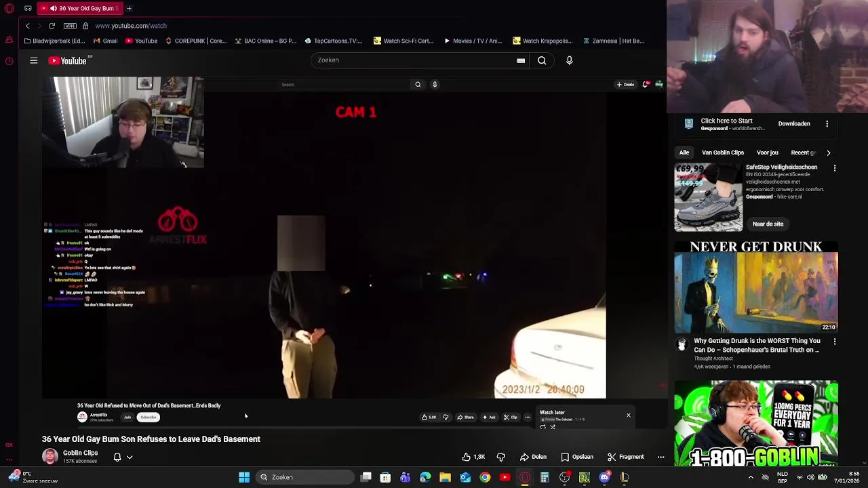Open Discord from the taskbar
The height and width of the screenshot is (488, 868).
tap(604, 477)
